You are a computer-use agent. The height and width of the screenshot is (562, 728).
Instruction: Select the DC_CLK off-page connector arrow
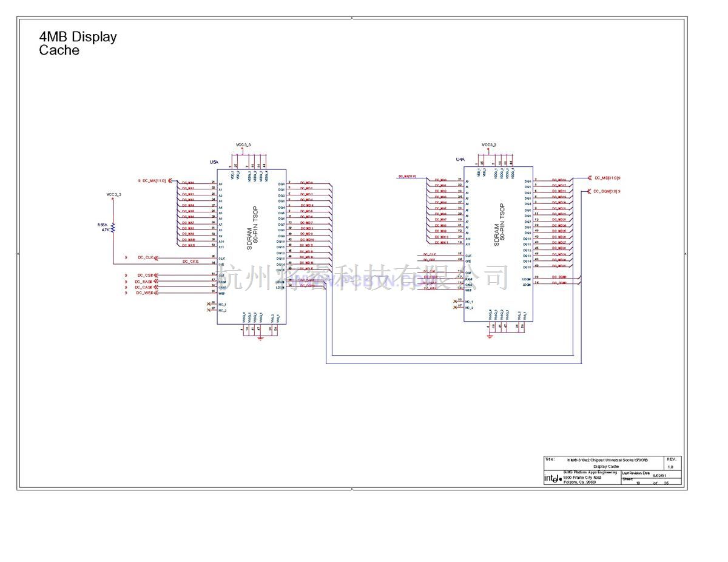(x=155, y=258)
